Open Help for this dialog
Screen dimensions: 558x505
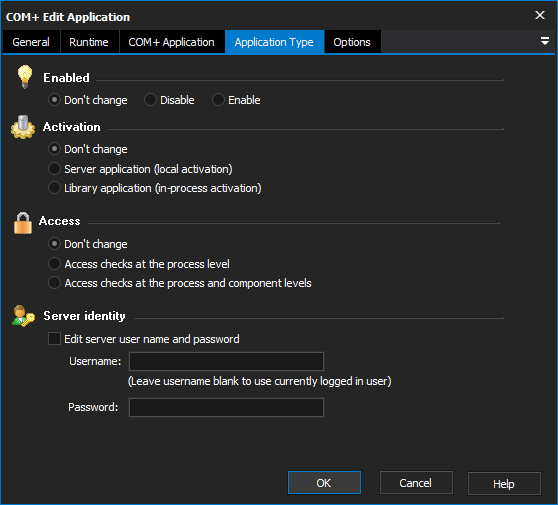[x=504, y=483]
